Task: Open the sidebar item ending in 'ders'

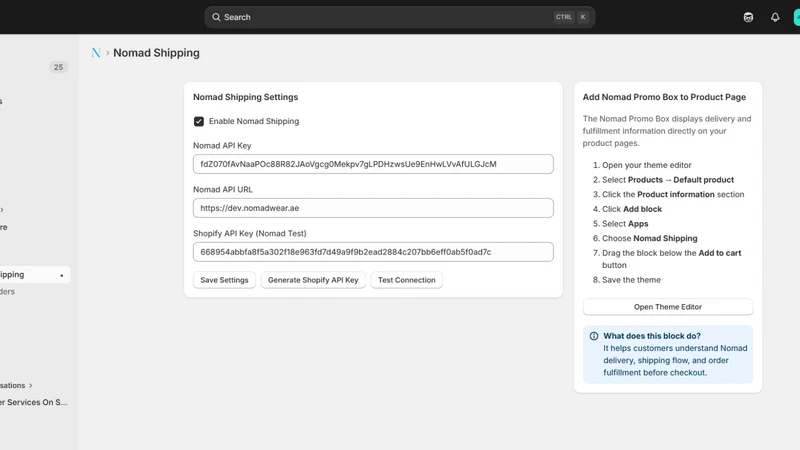Action: tap(8, 291)
